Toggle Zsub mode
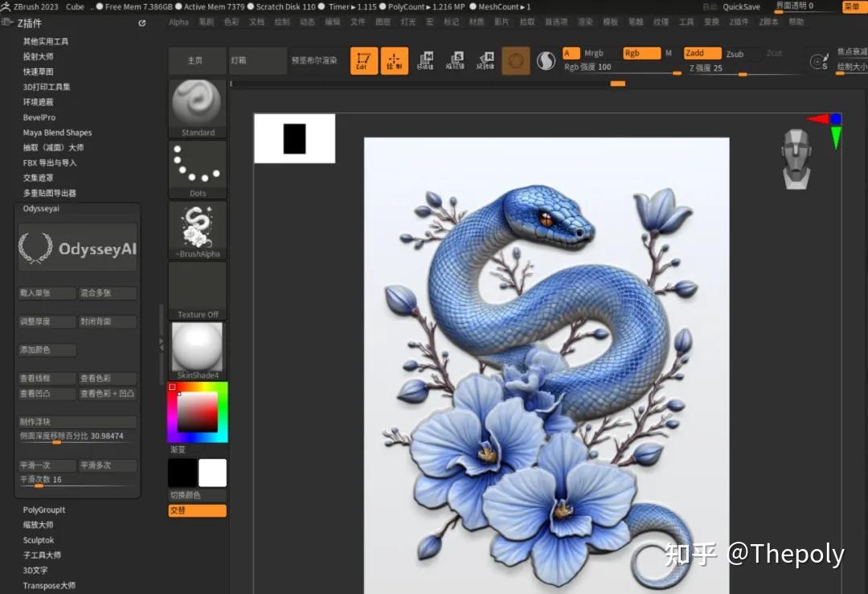The image size is (868, 594). 735,54
